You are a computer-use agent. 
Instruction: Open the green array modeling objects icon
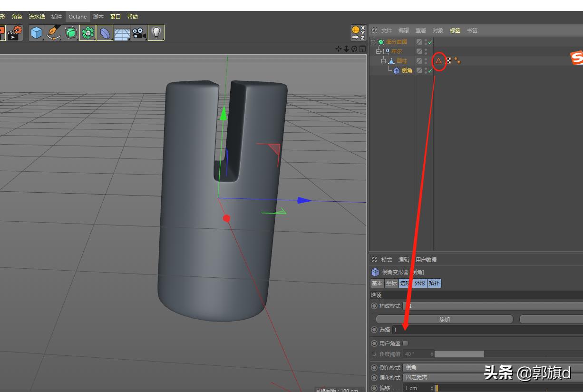88,33
